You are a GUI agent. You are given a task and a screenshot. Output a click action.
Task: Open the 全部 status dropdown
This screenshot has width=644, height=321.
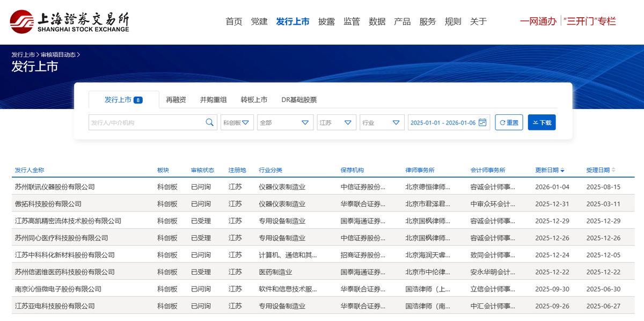tap(285, 122)
